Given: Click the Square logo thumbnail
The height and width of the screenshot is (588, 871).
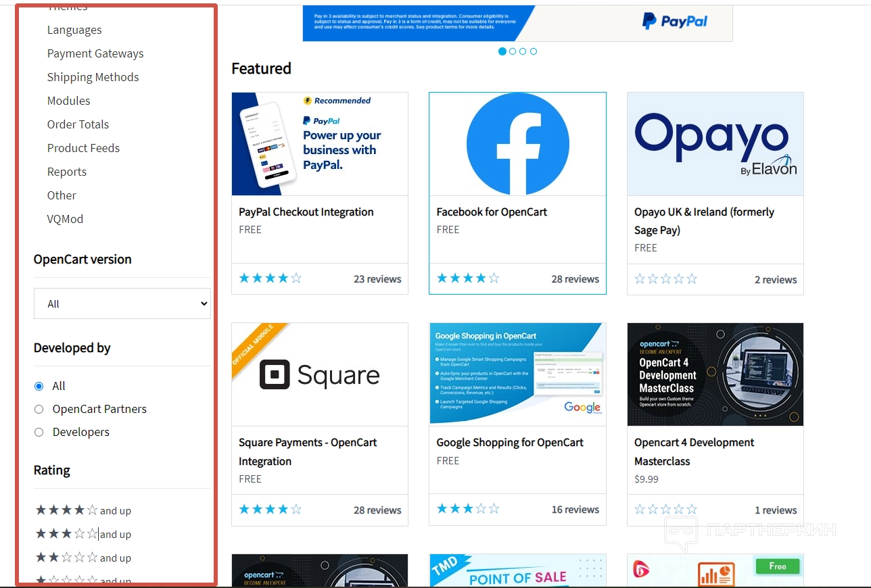Looking at the screenshot, I should (320, 374).
